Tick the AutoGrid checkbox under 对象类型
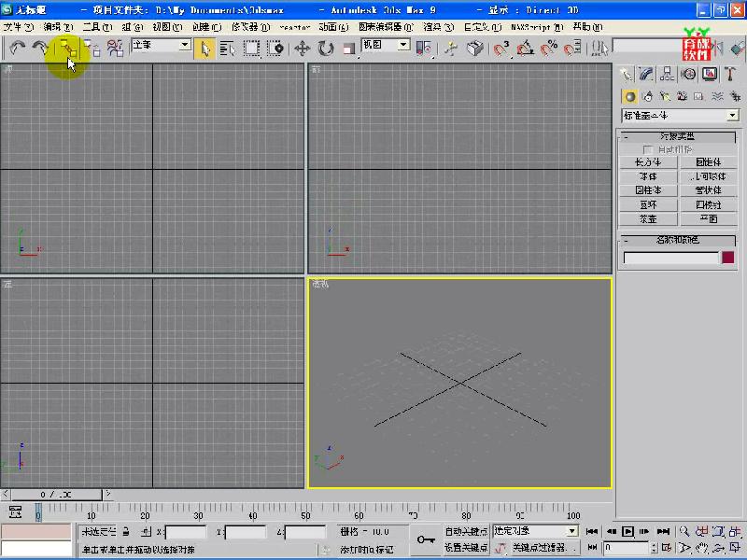 click(x=648, y=149)
